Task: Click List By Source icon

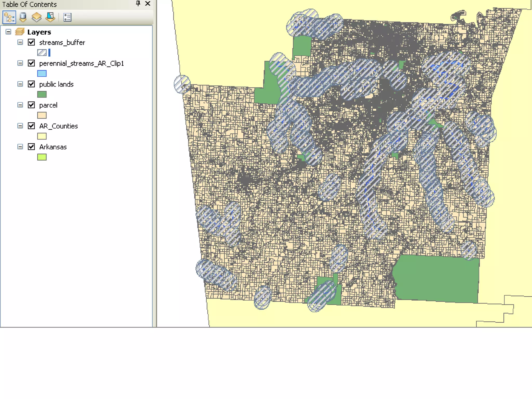Action: pyautogui.click(x=23, y=17)
